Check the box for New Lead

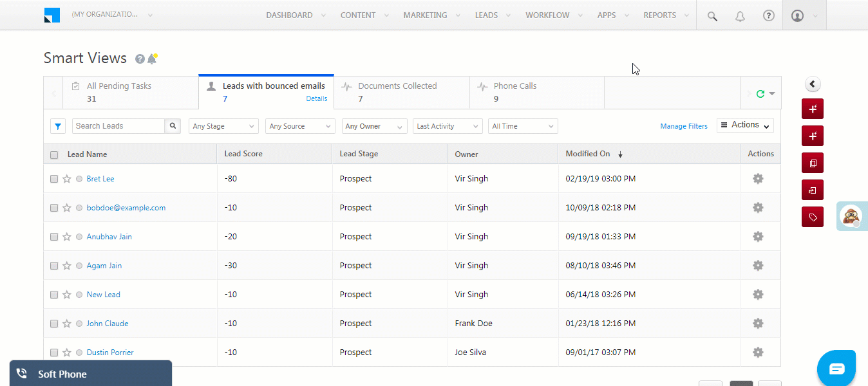54,295
